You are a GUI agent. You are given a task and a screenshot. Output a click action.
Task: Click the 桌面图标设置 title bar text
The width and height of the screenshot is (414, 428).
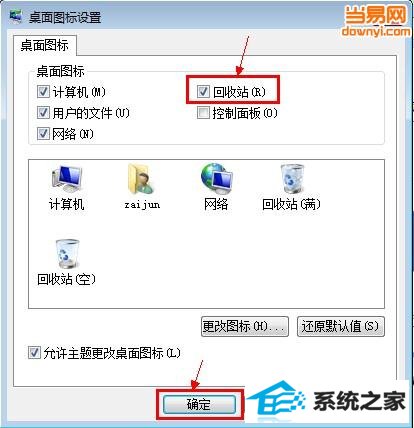(65, 17)
